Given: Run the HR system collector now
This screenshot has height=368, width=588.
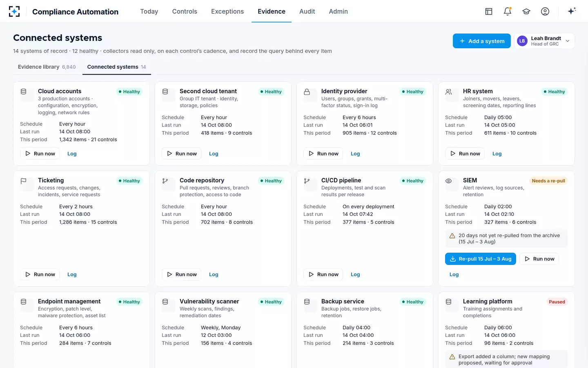Looking at the screenshot, I should point(465,154).
